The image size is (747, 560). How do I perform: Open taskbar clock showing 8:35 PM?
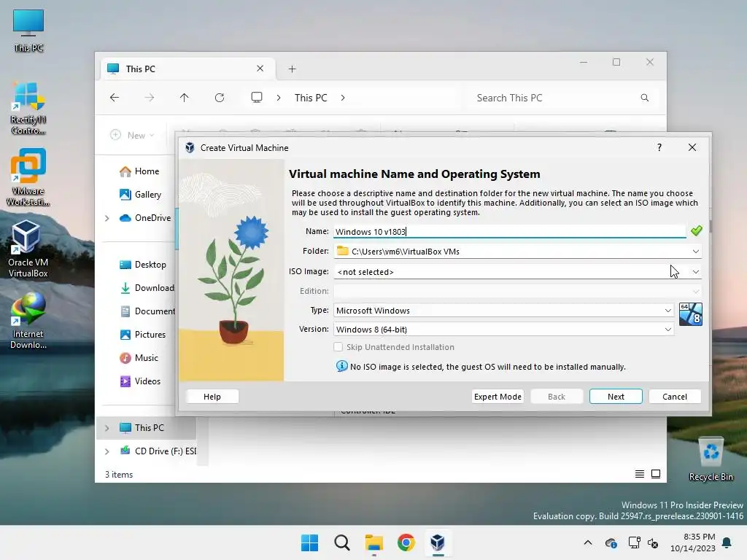pyautogui.click(x=693, y=542)
